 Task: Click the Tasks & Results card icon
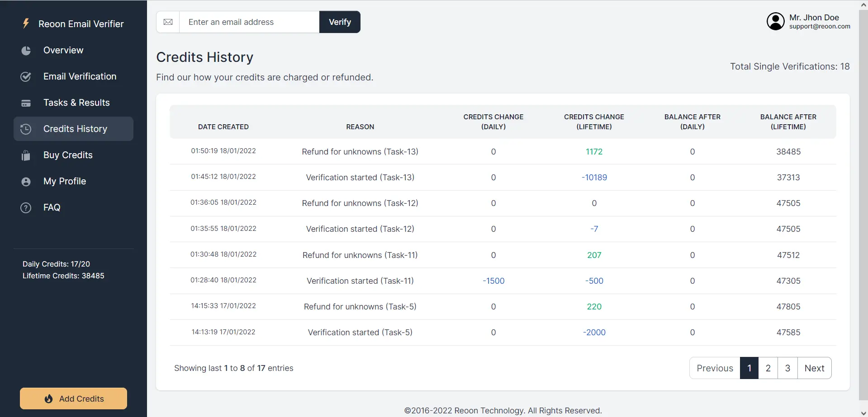26,103
